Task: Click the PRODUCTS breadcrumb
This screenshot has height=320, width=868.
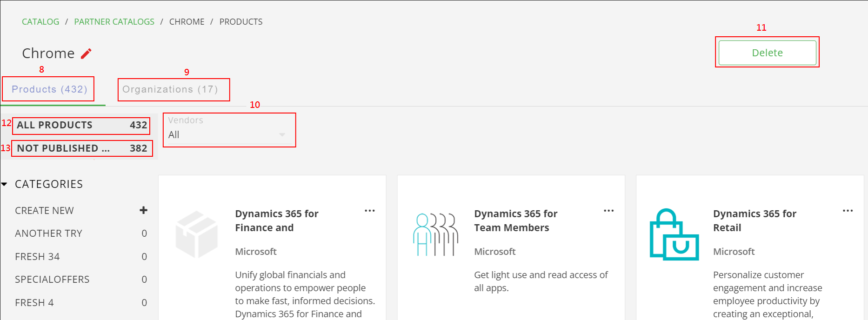Action: (x=241, y=22)
